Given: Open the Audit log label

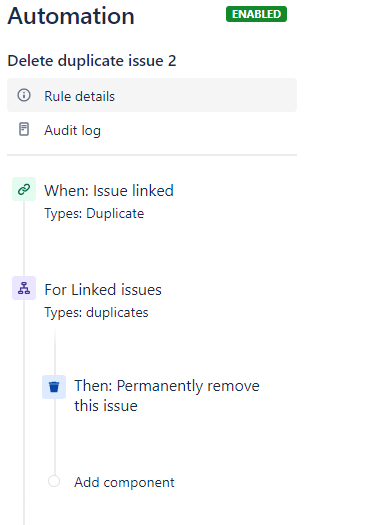Looking at the screenshot, I should click(72, 130).
